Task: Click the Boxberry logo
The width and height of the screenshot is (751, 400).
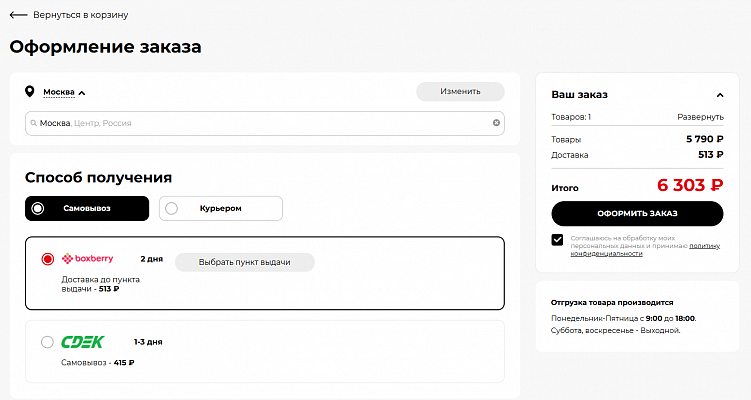Action: tap(88, 259)
